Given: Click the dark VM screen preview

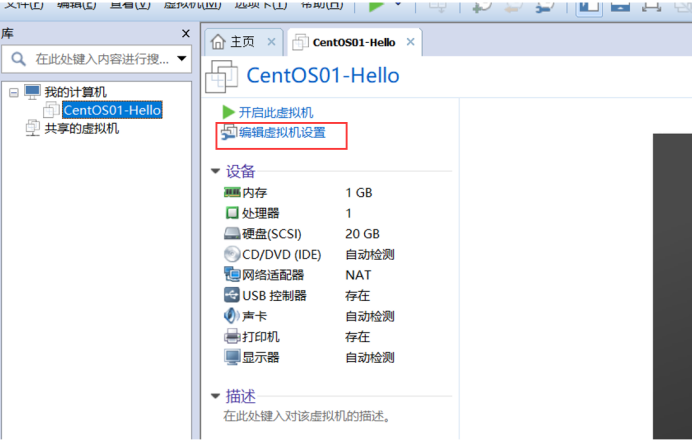Looking at the screenshot, I should (672, 286).
